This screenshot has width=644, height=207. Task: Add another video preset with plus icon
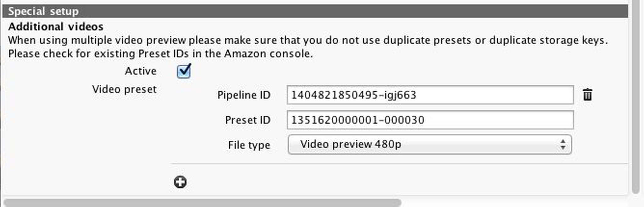180,182
